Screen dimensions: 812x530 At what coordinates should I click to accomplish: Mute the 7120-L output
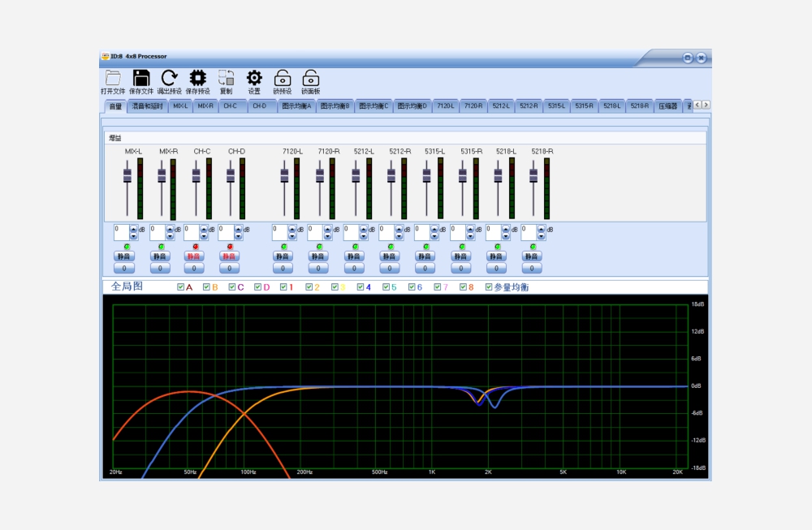coord(283,256)
